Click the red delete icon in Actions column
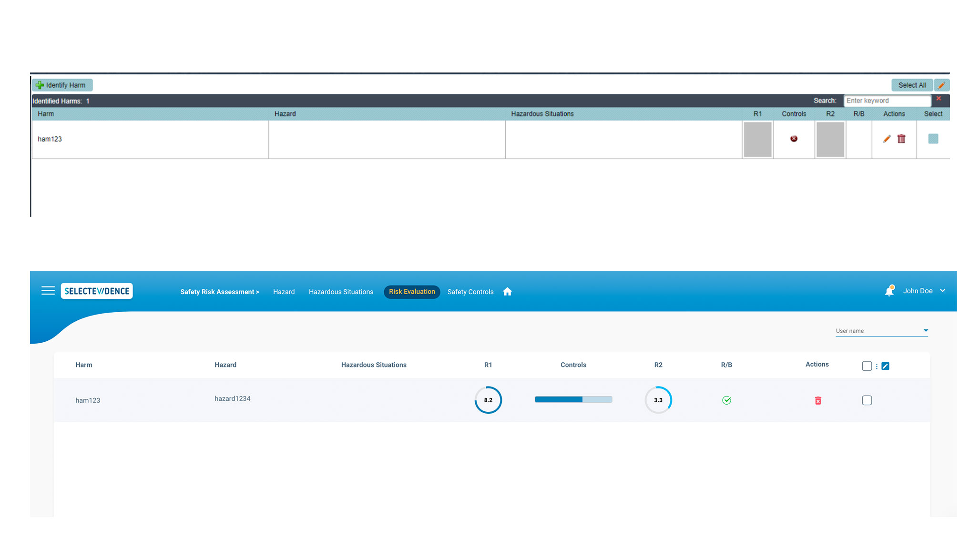980x541 pixels. point(818,401)
